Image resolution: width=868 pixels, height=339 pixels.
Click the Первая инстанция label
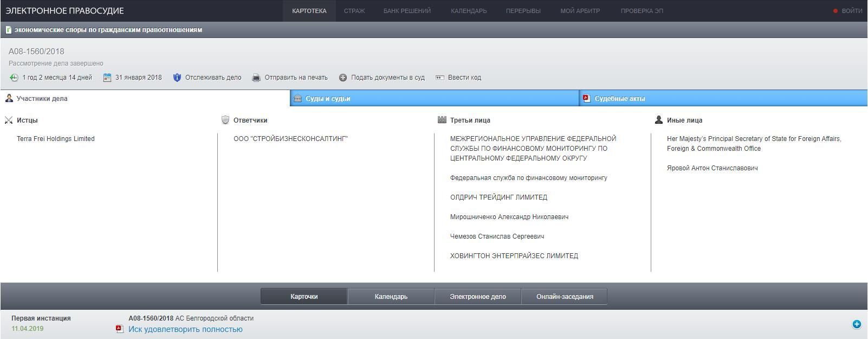coord(41,318)
